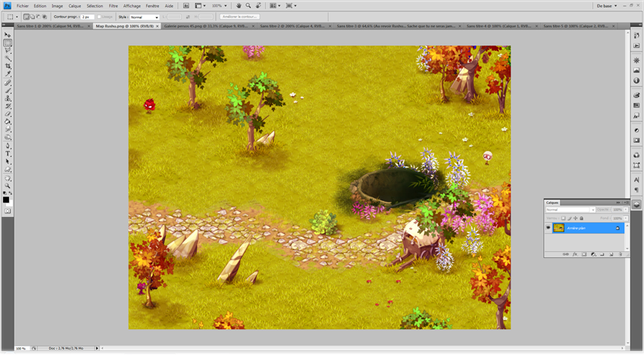
Task: Open the Affichage menu
Action: click(132, 6)
